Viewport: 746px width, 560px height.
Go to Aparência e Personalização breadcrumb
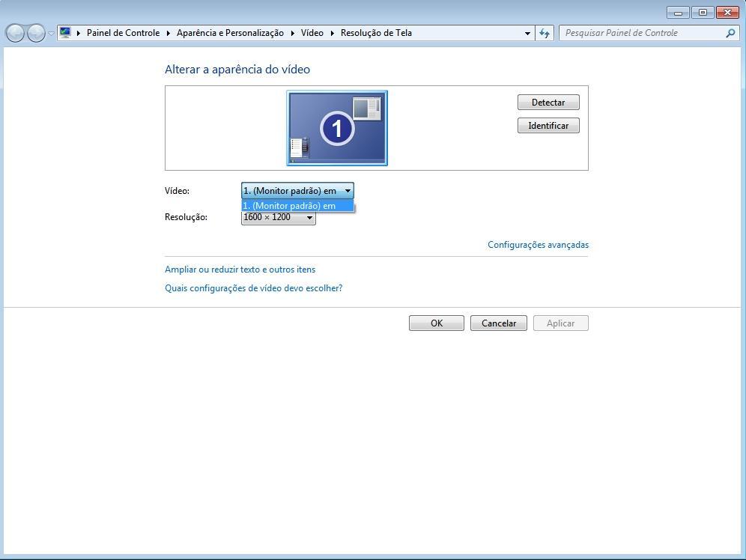(x=230, y=33)
